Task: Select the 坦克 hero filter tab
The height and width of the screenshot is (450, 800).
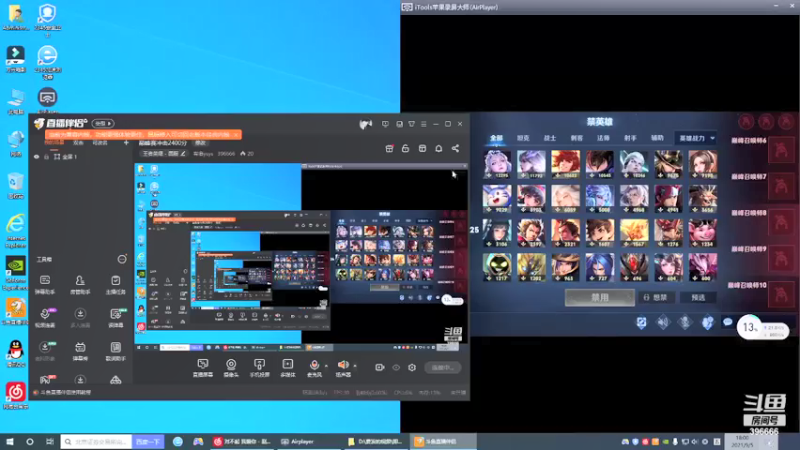Action: pos(523,138)
